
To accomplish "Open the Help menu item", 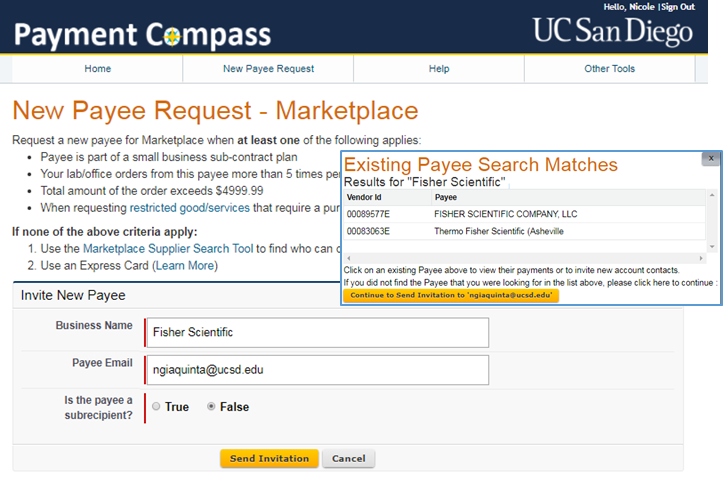I will (x=439, y=69).
